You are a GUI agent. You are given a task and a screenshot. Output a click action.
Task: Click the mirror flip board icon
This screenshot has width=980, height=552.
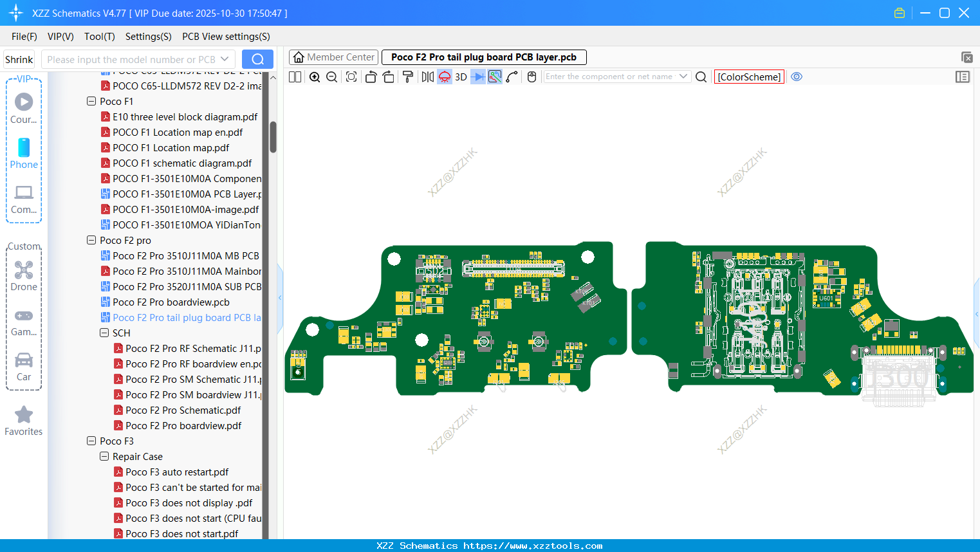(427, 77)
